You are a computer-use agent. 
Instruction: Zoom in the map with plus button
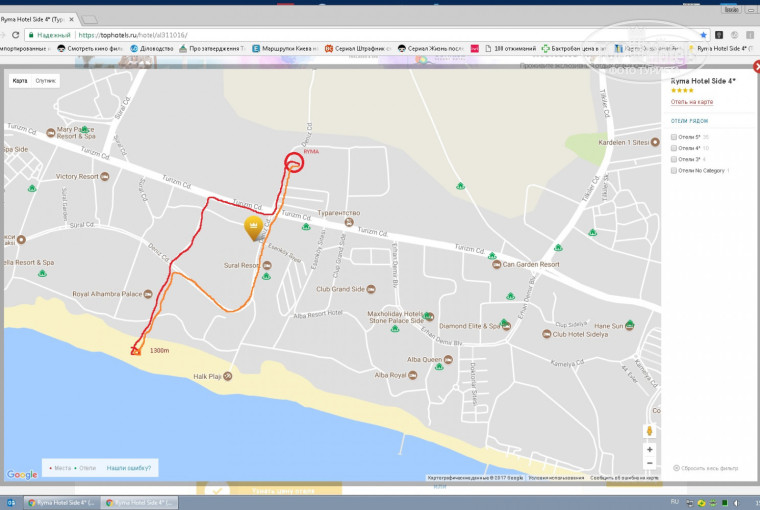tap(649, 449)
